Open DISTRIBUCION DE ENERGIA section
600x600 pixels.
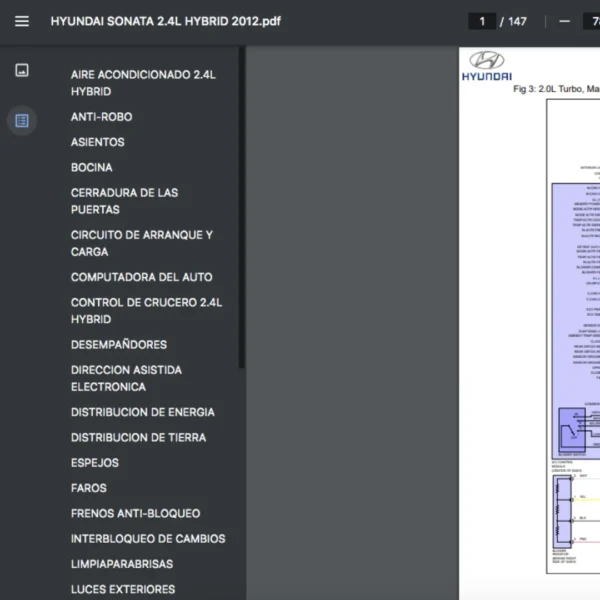pyautogui.click(x=142, y=412)
